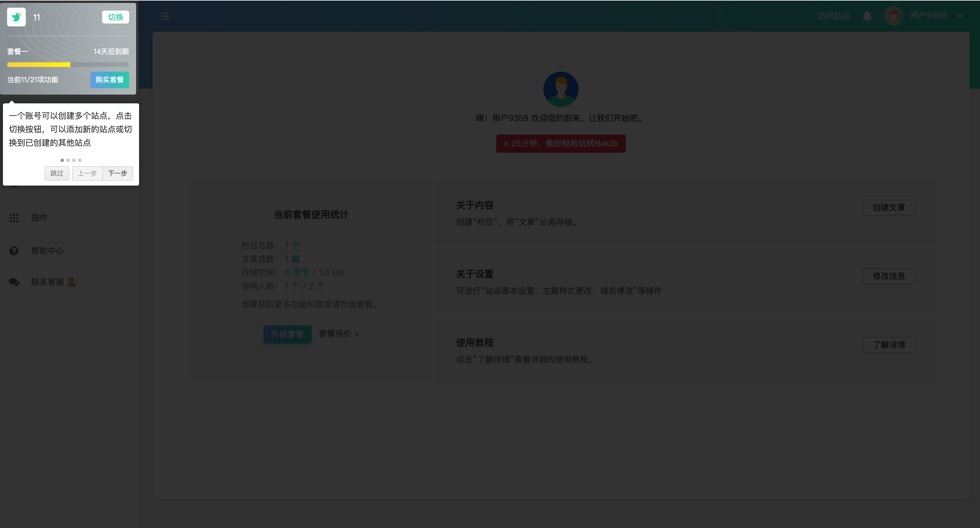Click the 修改信息 button
This screenshot has width=980, height=528.
(x=889, y=276)
